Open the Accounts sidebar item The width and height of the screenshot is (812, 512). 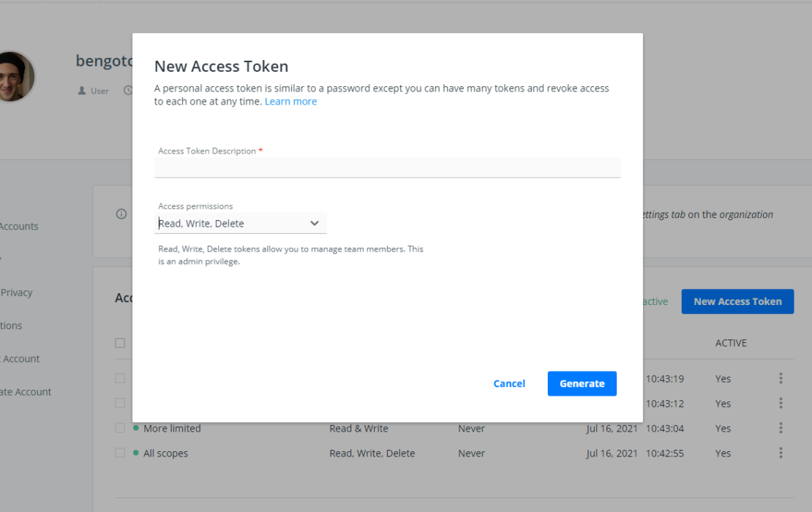point(19,226)
